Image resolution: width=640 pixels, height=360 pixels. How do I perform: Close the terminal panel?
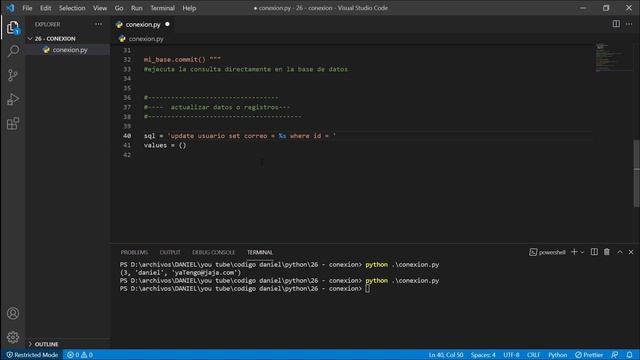coord(631,252)
